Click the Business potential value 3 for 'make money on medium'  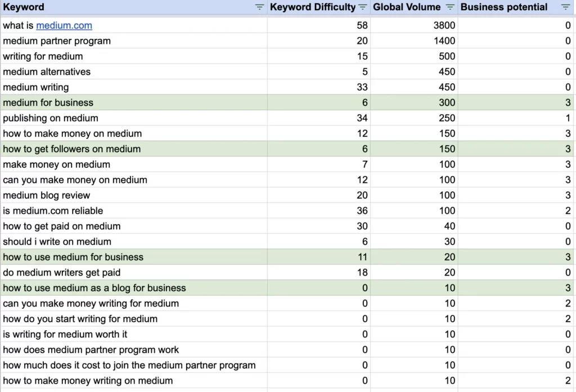click(x=568, y=164)
